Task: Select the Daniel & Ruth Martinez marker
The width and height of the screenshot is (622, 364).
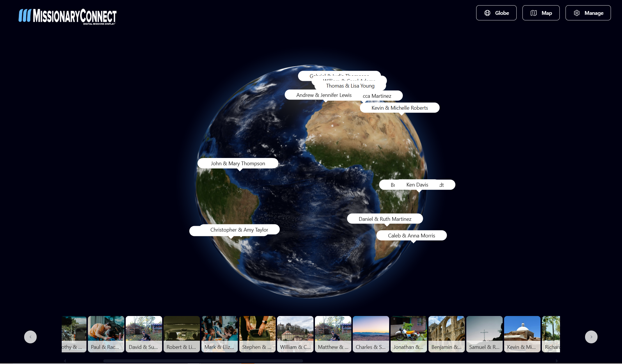Action: tap(385, 219)
